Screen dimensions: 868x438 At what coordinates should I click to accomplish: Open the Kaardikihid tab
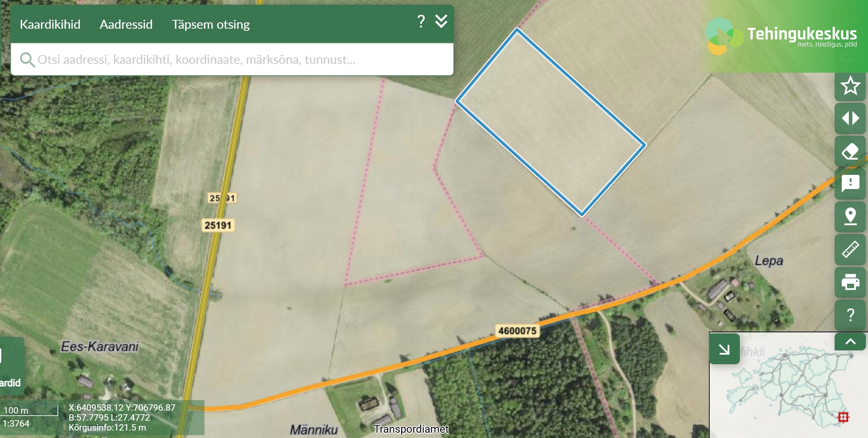point(50,24)
